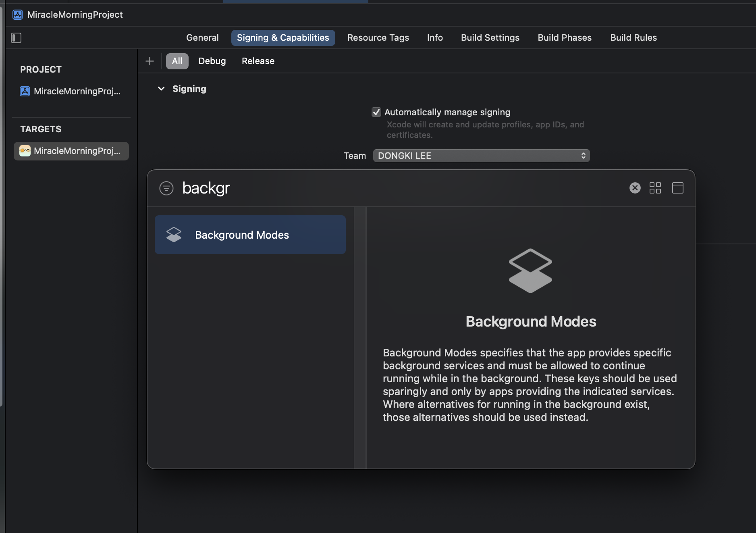Screen dimensions: 756x533
Task: Switch to the Resource Tags tab
Action: coord(378,37)
